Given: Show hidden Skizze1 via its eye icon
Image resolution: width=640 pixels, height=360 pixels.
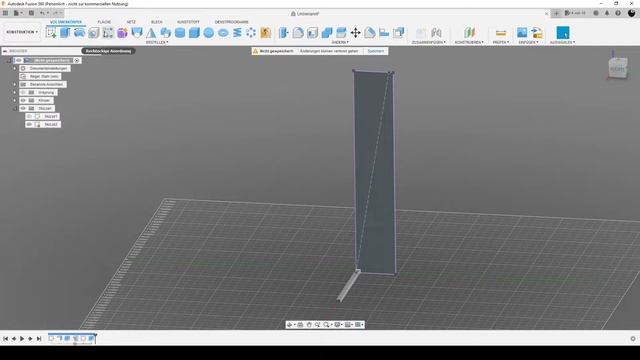Looking at the screenshot, I should pyautogui.click(x=29, y=116).
